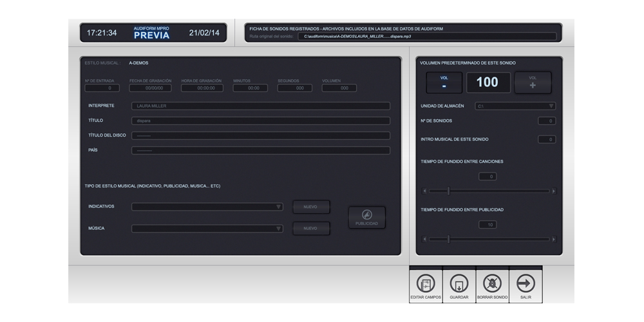Click the Salir exit arrow icon
The image size is (644, 322).
click(x=526, y=287)
